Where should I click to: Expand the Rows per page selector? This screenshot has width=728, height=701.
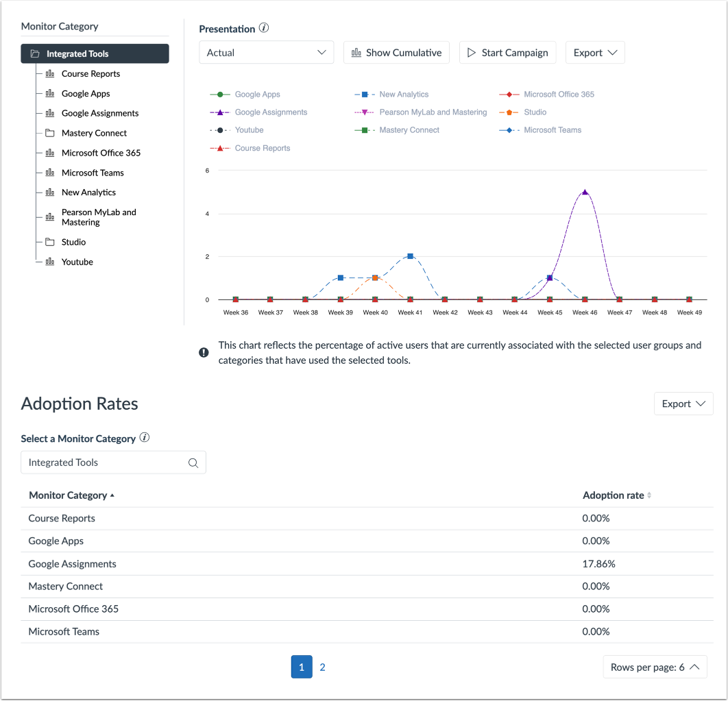(x=655, y=666)
